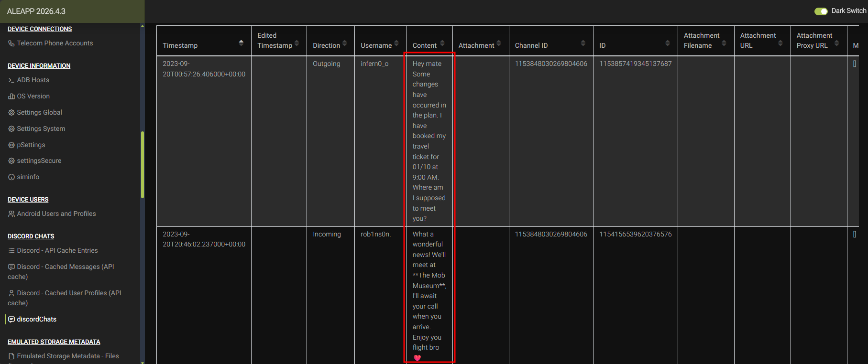Screen dimensions: 868x364
Task: Open the Telecom Phone Accounts phone icon
Action: pyautogui.click(x=11, y=43)
